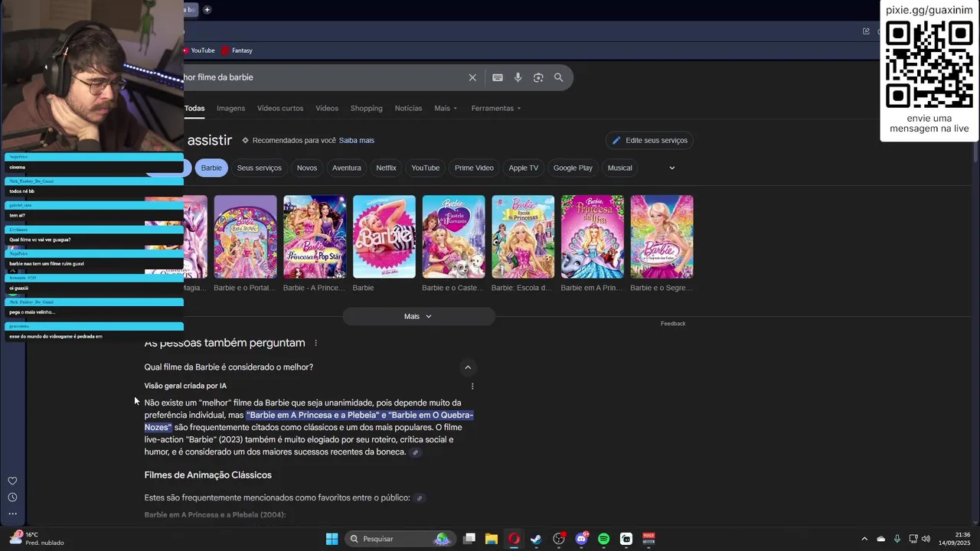Toggle the Aventura filter chip
This screenshot has width=980, height=551.
point(347,168)
